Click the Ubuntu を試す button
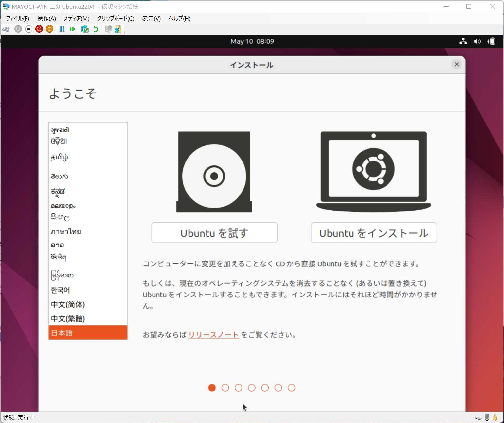This screenshot has height=423, width=504. pyautogui.click(x=214, y=232)
